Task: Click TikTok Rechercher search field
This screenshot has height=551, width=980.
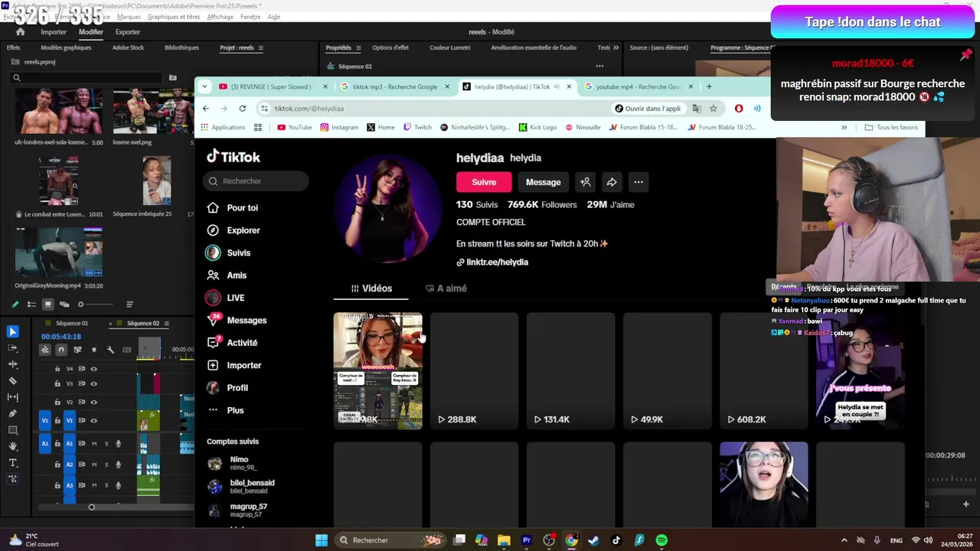Action: [256, 181]
